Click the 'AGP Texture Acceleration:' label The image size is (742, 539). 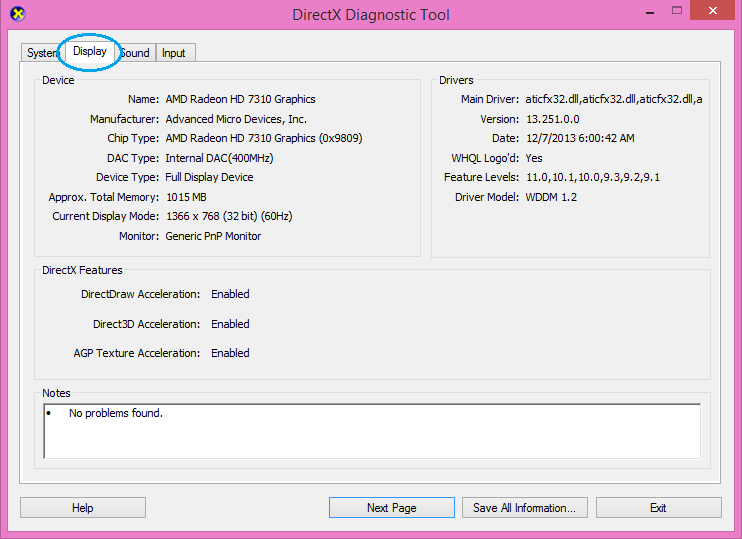click(x=137, y=353)
